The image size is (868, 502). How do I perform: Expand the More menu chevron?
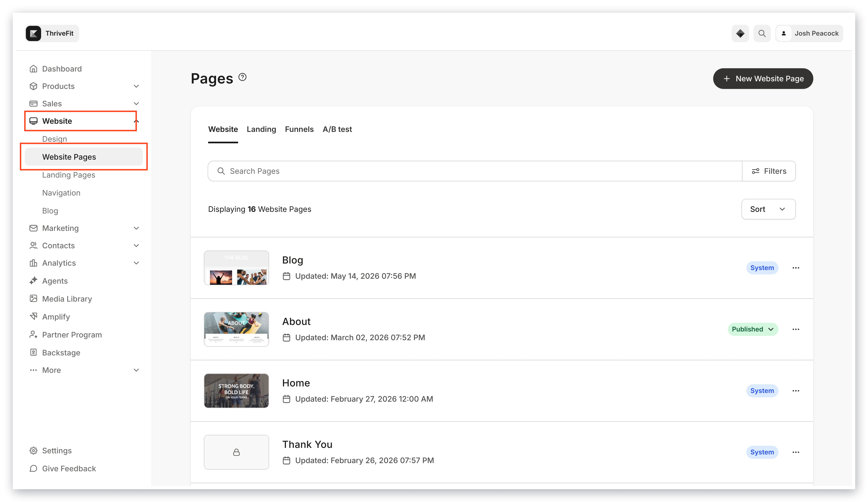(x=136, y=370)
